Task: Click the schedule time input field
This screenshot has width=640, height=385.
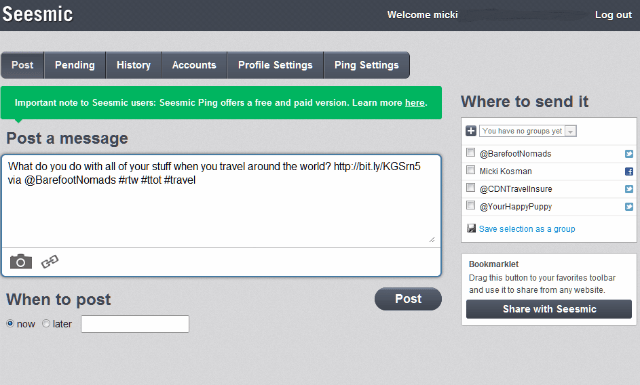Action: pyautogui.click(x=135, y=324)
